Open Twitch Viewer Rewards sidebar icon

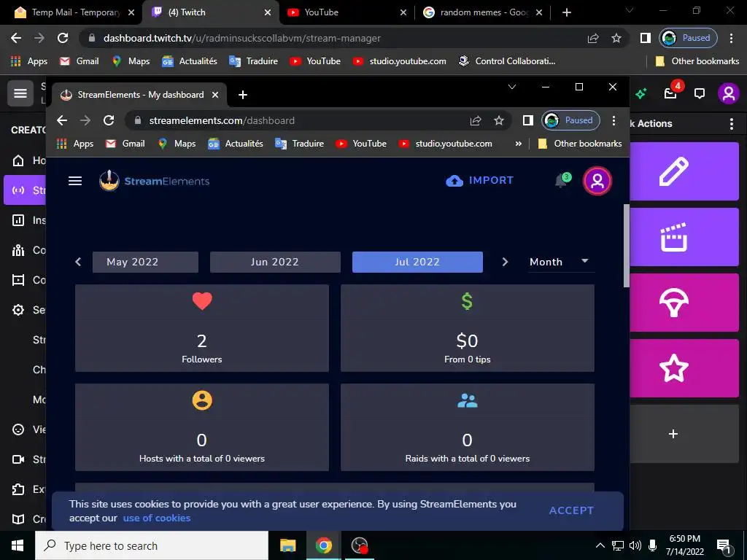pyautogui.click(x=18, y=429)
